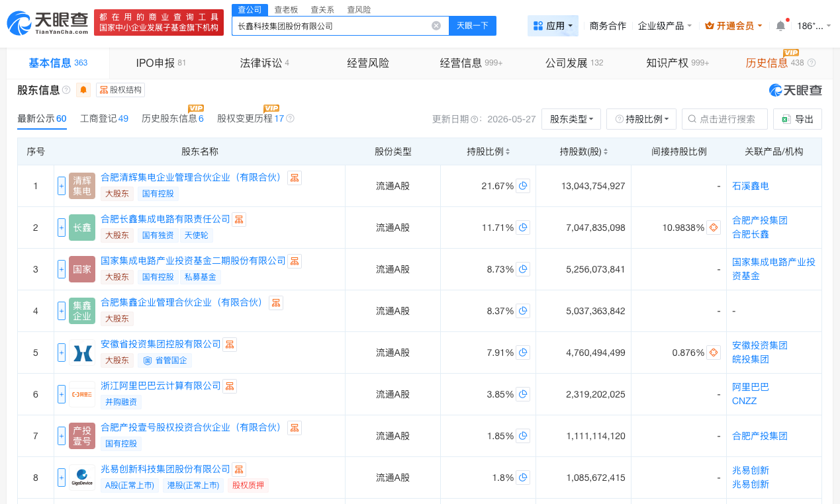
Task: Open equity structure icon for 安徽省投资集团
Action: (x=230, y=344)
